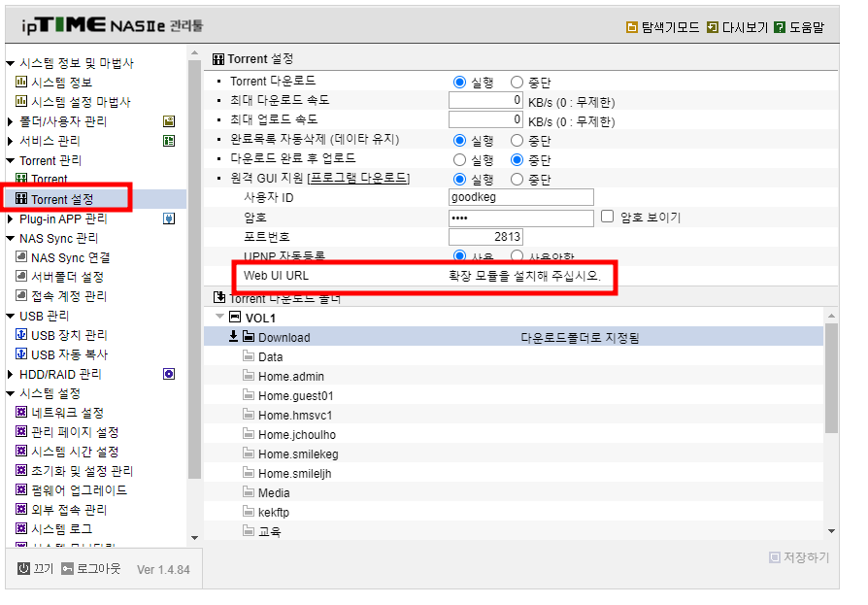Click the VOL1 volume drive icon
Screen dimensions: 868x605
coord(235,318)
